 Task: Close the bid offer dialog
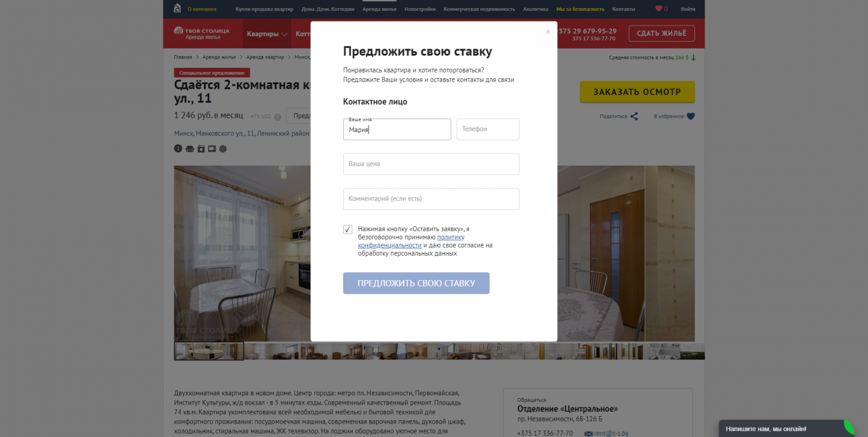[548, 32]
